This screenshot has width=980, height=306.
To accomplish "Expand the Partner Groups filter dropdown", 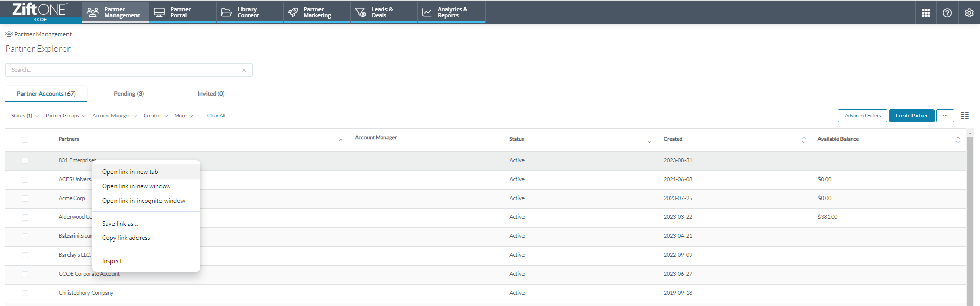I will pyautogui.click(x=65, y=116).
